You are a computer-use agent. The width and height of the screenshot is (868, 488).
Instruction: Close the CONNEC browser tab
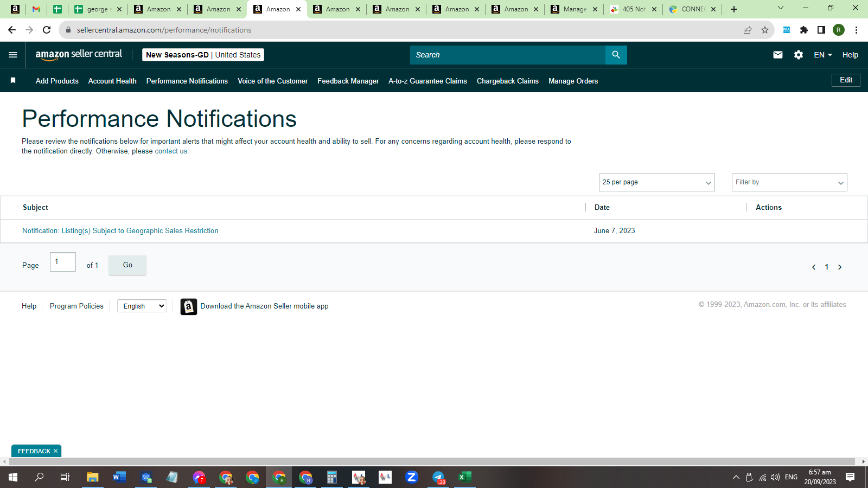pyautogui.click(x=713, y=9)
